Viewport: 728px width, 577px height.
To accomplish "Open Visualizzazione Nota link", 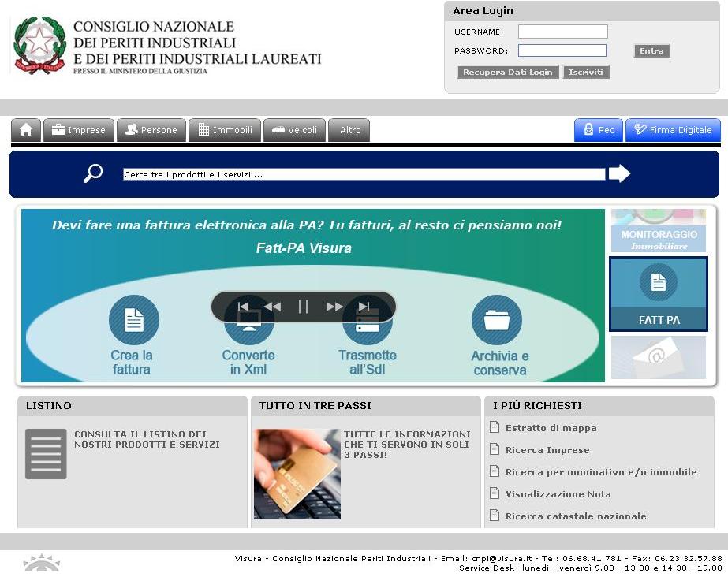I will tap(558, 494).
